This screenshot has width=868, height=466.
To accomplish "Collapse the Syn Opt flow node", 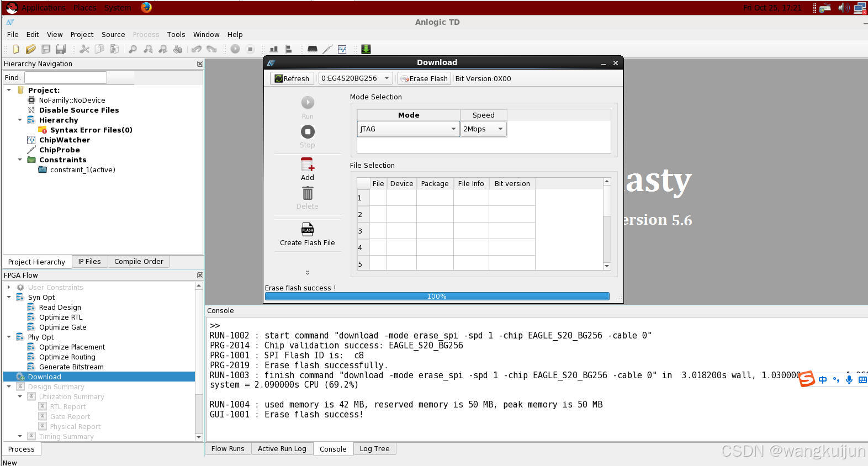I will tap(9, 297).
